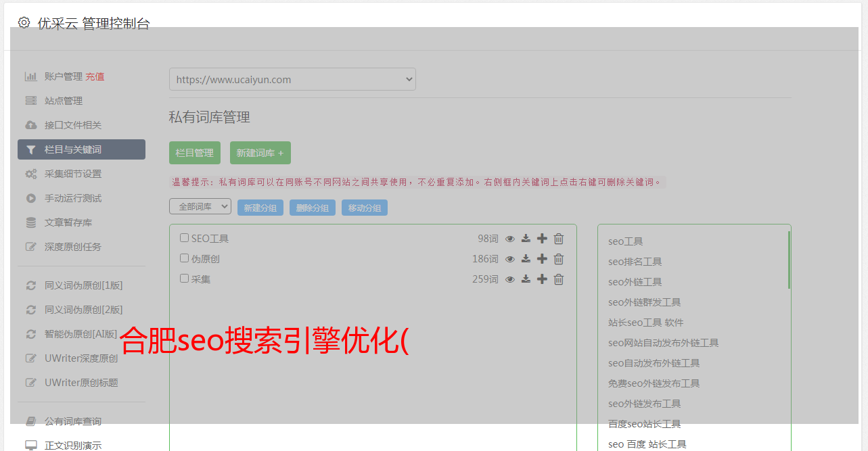The image size is (868, 451).
Task: Check the SEO工具 checkbox
Action: click(184, 238)
